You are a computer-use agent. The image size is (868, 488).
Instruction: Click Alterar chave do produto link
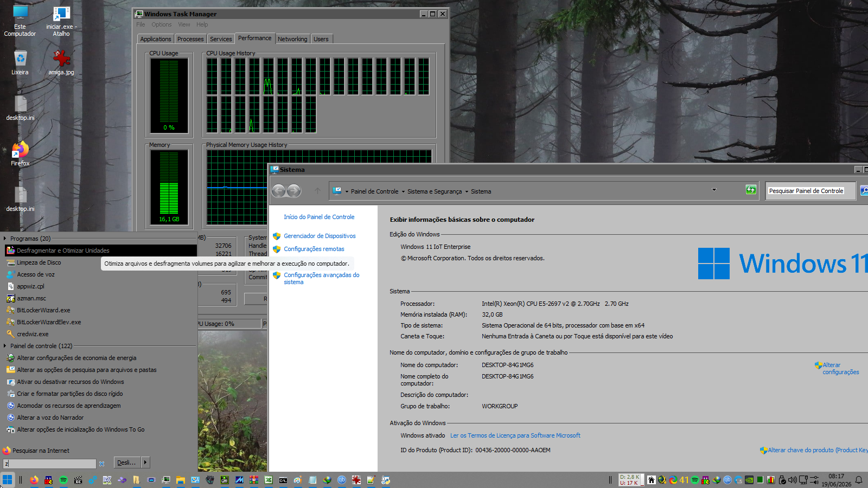tap(818, 450)
